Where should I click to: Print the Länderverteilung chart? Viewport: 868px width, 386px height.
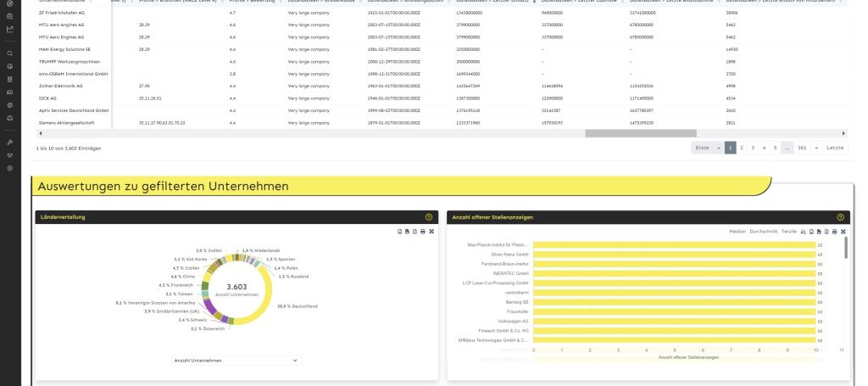tap(423, 232)
